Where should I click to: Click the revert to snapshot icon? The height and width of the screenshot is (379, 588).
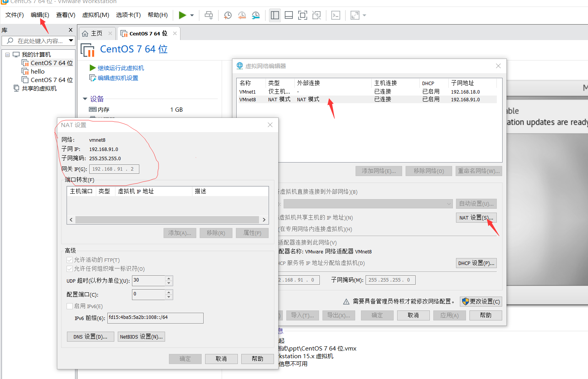click(242, 15)
